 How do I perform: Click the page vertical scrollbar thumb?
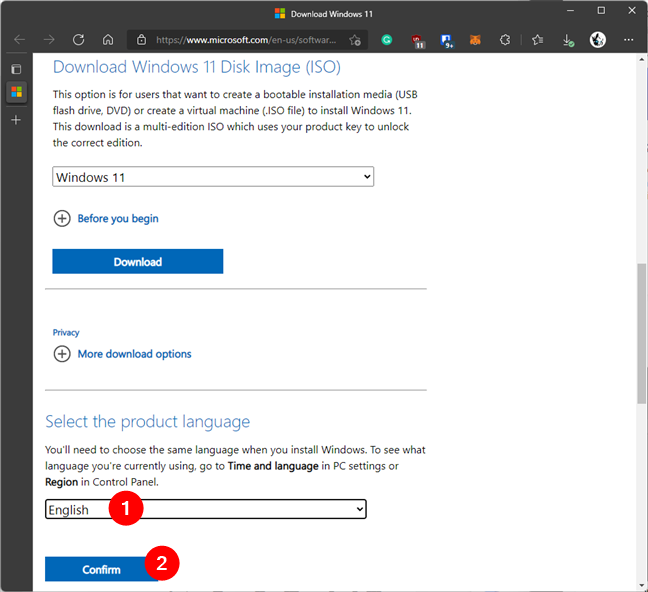click(x=641, y=333)
